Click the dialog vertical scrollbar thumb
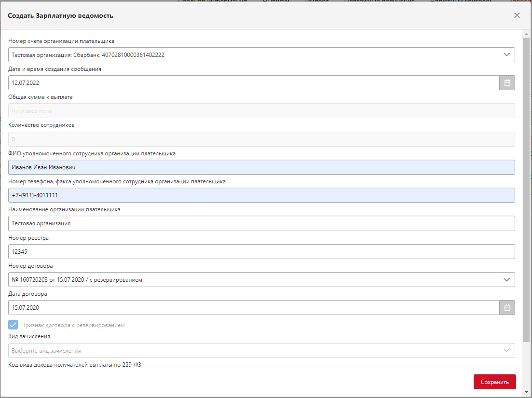Image resolution: width=532 pixels, height=398 pixels. point(527,189)
